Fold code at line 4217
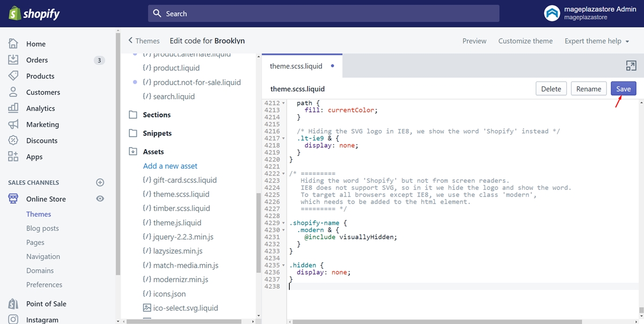 [283, 138]
